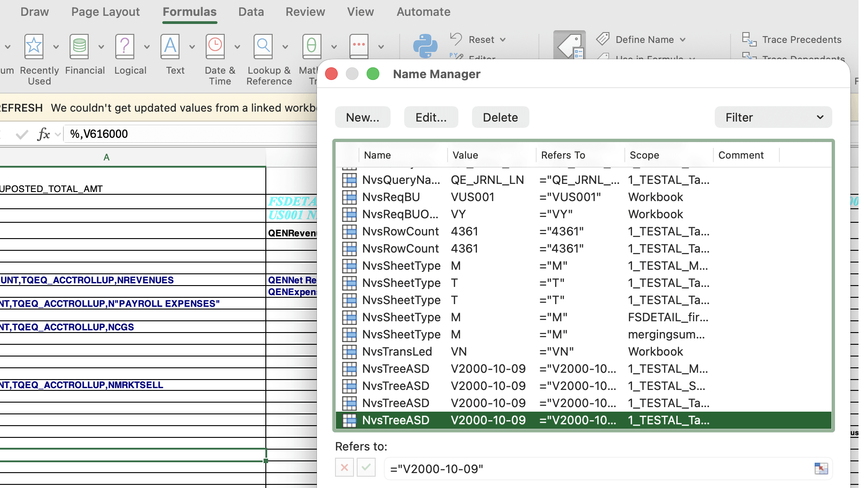Click cell containing N"PAYROLL EXPENSES"
The height and width of the screenshot is (488, 868).
(x=133, y=304)
